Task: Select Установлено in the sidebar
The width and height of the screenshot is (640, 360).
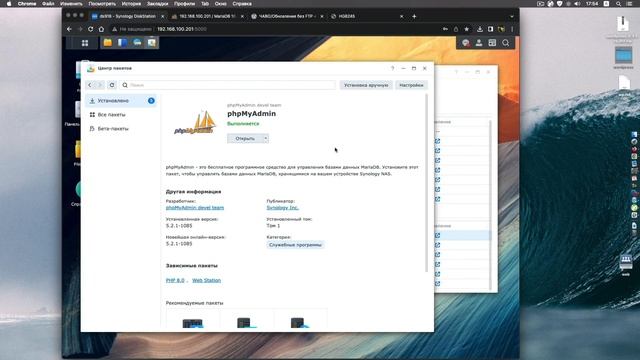Action: coord(121,101)
